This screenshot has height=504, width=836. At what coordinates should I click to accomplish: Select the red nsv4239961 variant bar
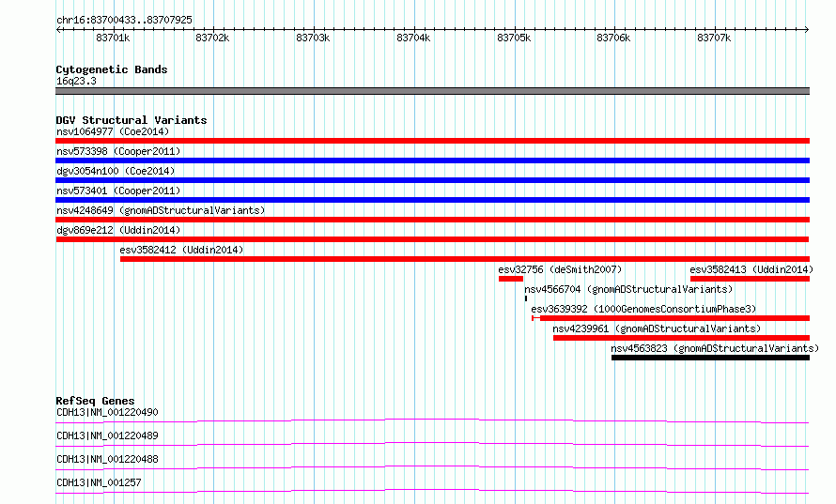[x=681, y=338]
